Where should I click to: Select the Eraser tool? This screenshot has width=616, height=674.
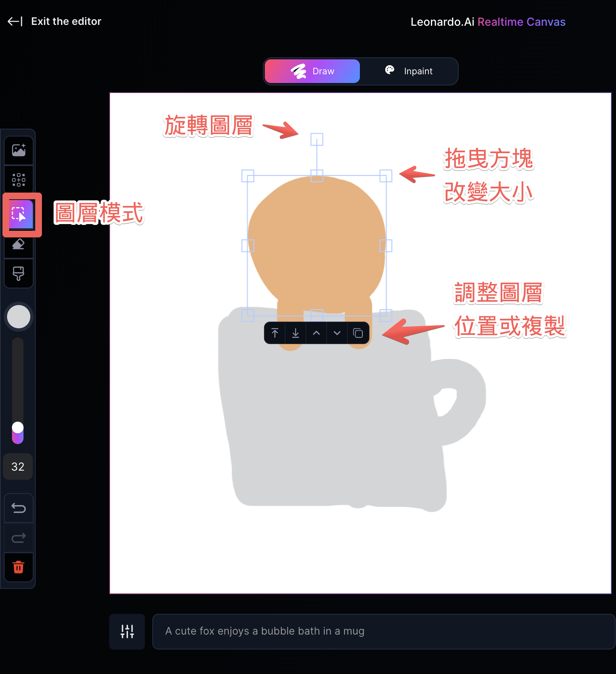click(x=19, y=244)
